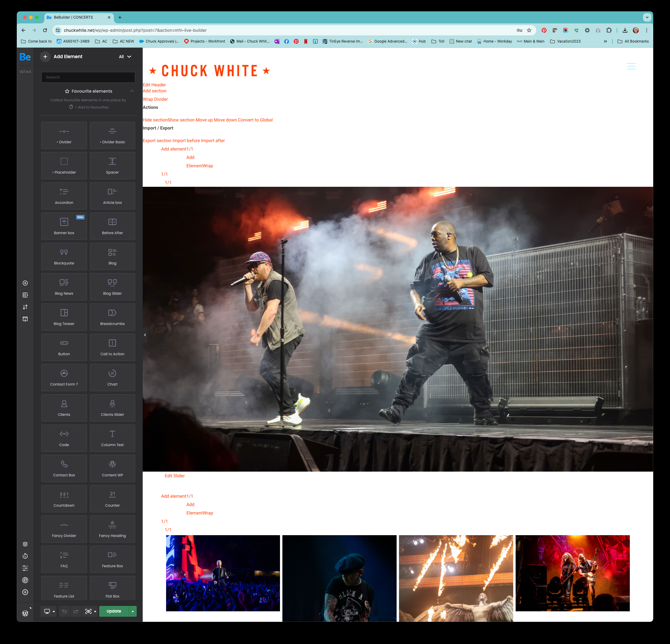Add the Article box element
670x644 pixels.
click(x=112, y=196)
